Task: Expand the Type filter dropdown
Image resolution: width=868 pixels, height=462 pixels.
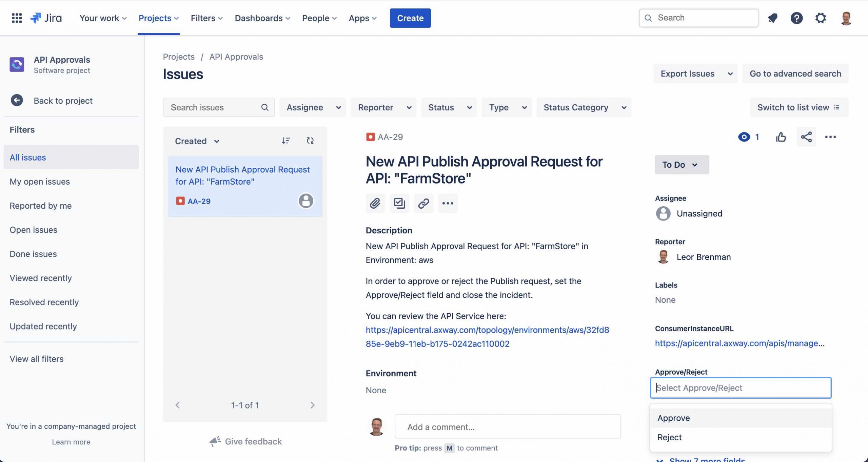Action: point(507,107)
